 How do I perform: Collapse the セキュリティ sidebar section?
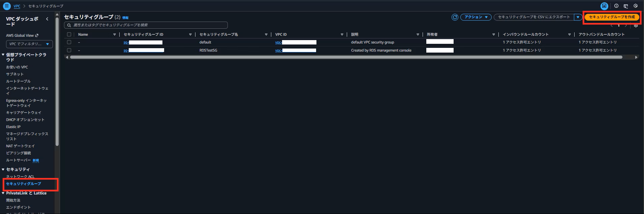point(3,169)
